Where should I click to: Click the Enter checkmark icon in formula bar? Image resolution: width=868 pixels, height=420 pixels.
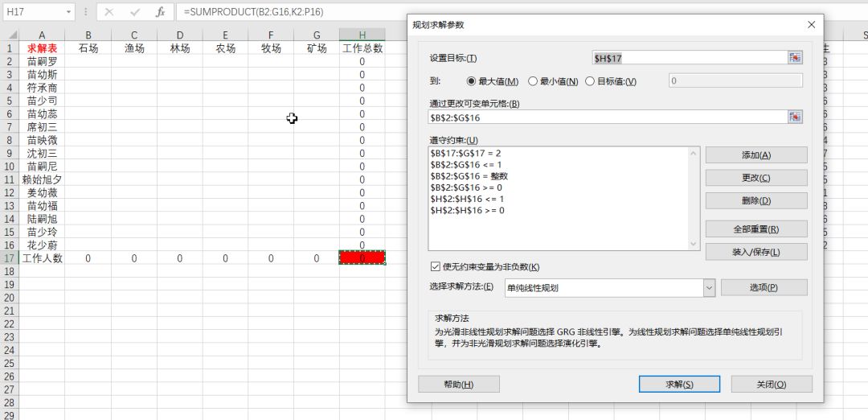pos(135,11)
